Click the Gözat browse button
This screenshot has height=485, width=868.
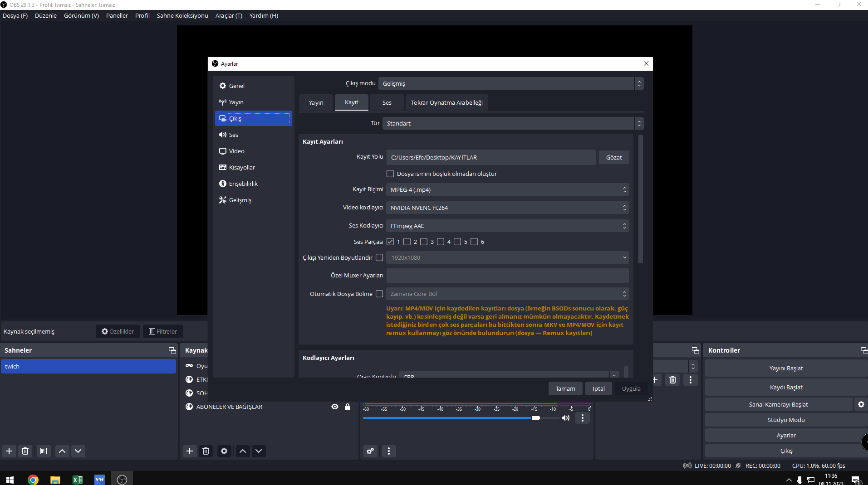(613, 157)
